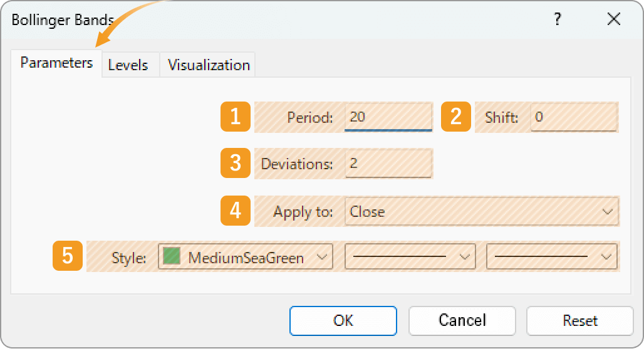
Task: Click the orange number 2 badge
Action: 456,117
